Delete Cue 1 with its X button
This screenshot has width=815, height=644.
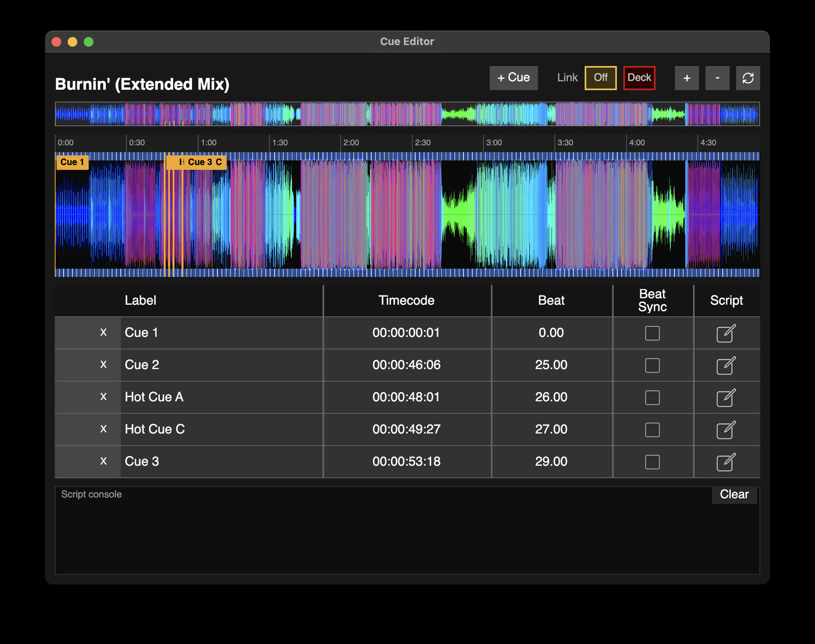click(x=103, y=333)
